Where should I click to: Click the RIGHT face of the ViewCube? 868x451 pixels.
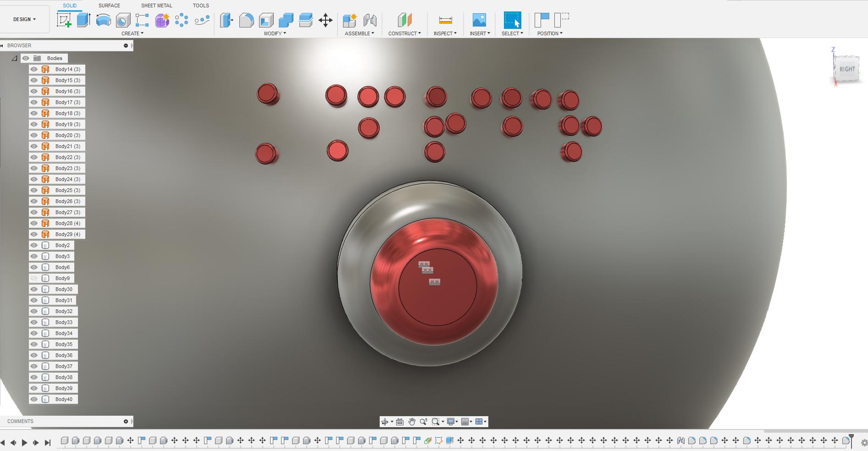click(847, 69)
